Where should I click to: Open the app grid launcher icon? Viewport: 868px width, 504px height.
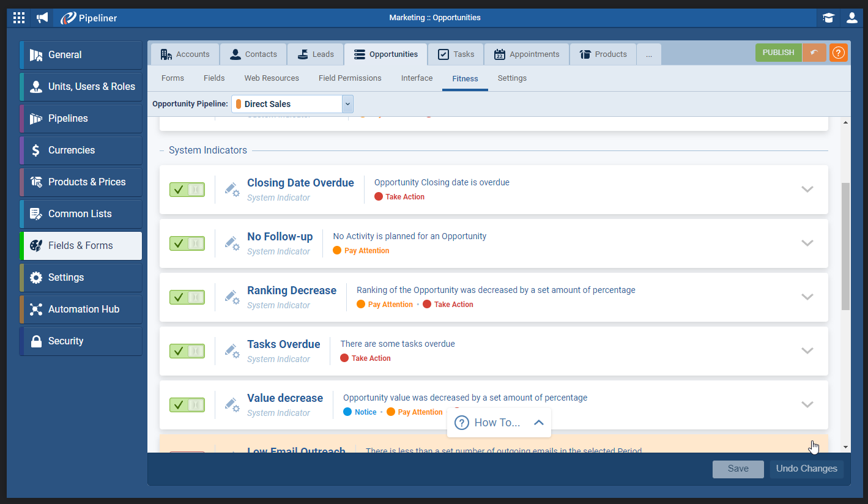[x=19, y=18]
